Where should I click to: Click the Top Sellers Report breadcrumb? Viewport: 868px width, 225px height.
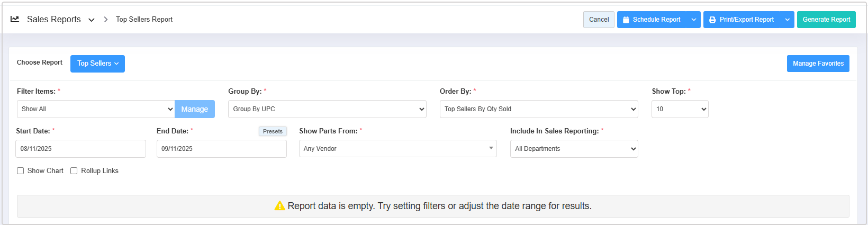click(144, 19)
